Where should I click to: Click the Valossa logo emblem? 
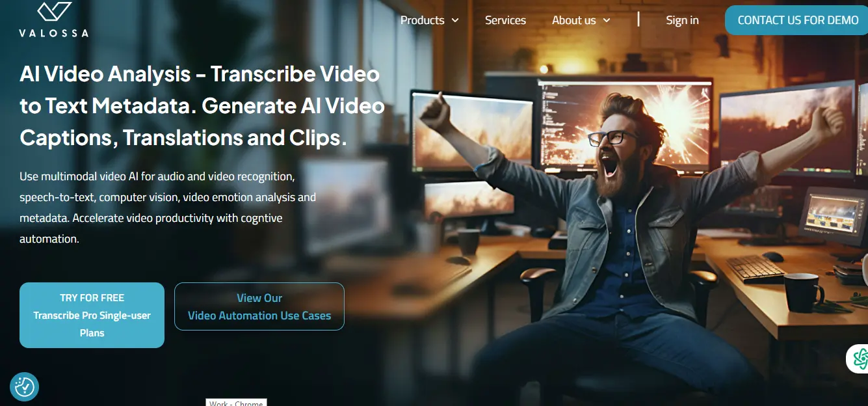54,11
